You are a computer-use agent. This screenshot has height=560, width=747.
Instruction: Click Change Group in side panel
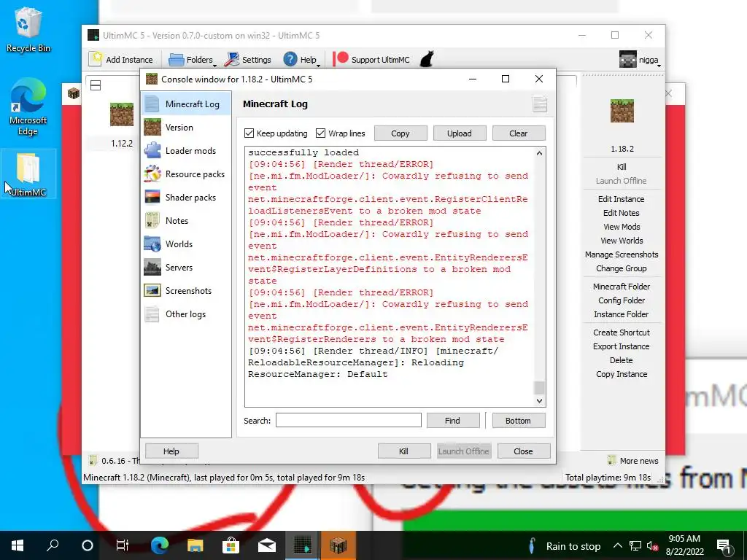pyautogui.click(x=622, y=268)
